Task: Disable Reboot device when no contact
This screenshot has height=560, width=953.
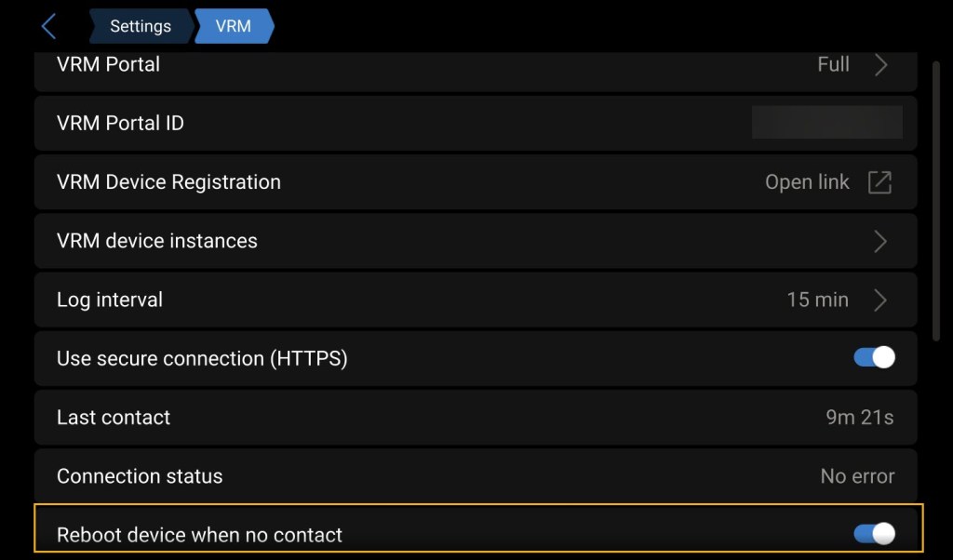Action: point(874,534)
